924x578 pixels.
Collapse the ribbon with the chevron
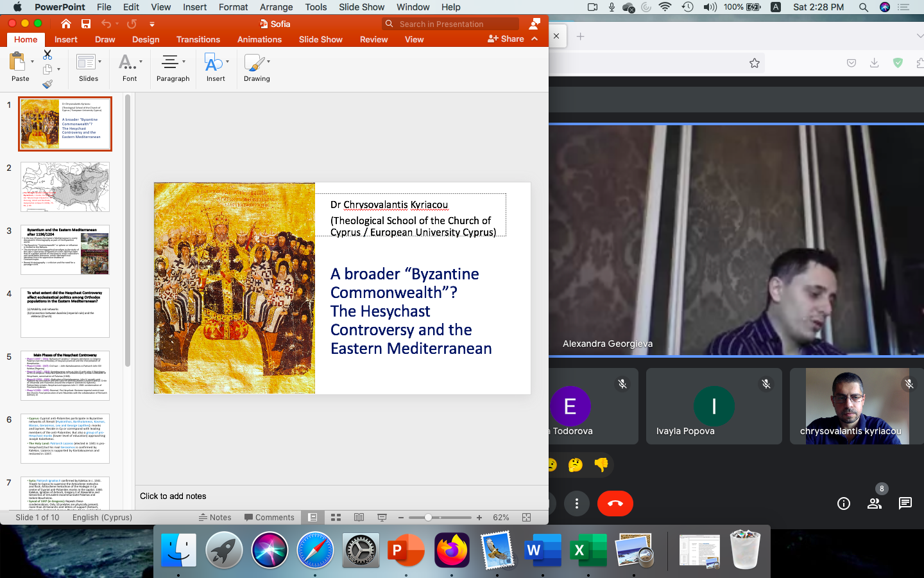(535, 39)
